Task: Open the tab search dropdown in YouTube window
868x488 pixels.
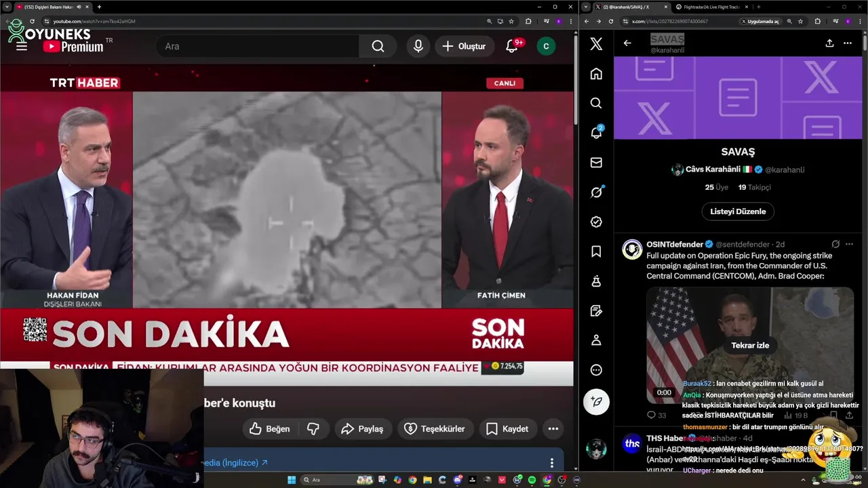Action: tap(7, 7)
